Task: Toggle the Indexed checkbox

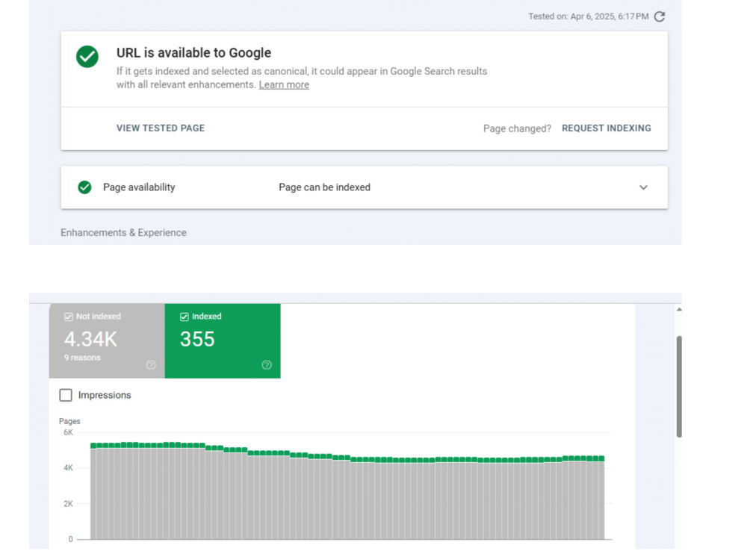Action: (x=185, y=317)
